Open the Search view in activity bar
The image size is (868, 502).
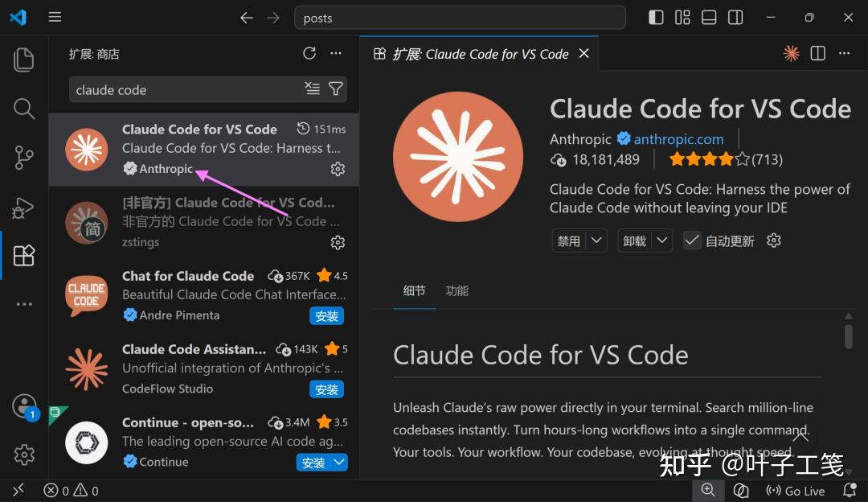(24, 109)
